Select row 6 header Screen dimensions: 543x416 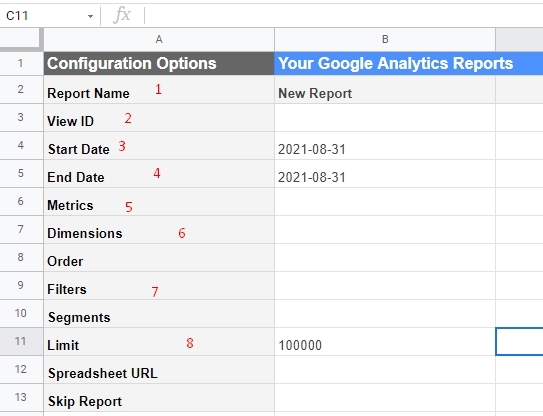coord(21,202)
